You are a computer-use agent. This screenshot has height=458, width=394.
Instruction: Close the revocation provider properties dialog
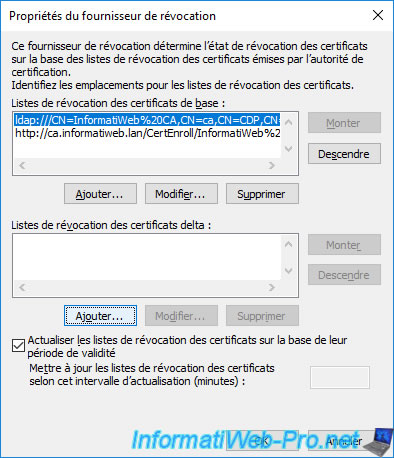[x=378, y=15]
